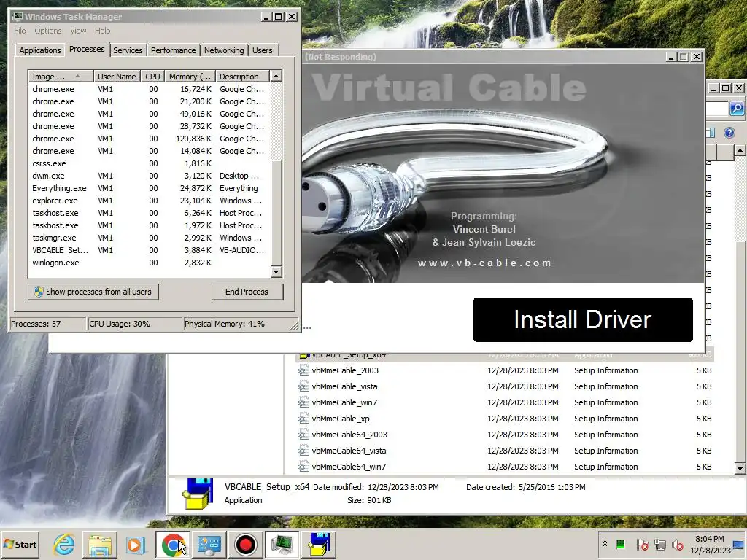Select vbMmeCable64_win7 file icon
The image size is (747, 560).
303,467
